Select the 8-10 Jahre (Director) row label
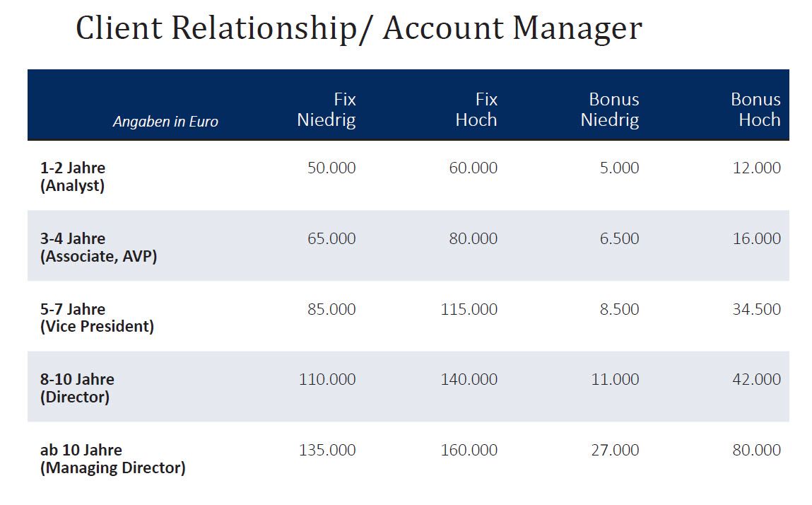Image resolution: width=812 pixels, height=505 pixels. 77,388
